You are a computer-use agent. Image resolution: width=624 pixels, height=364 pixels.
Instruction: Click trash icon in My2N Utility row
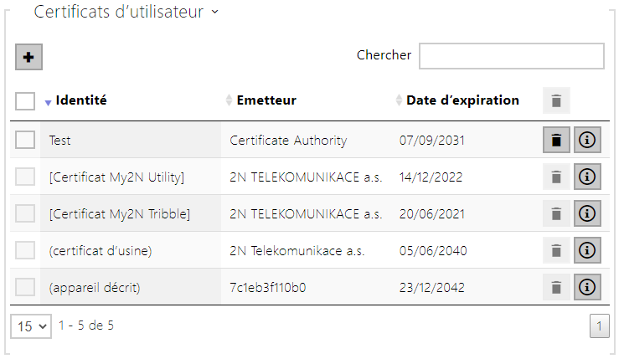(x=556, y=177)
